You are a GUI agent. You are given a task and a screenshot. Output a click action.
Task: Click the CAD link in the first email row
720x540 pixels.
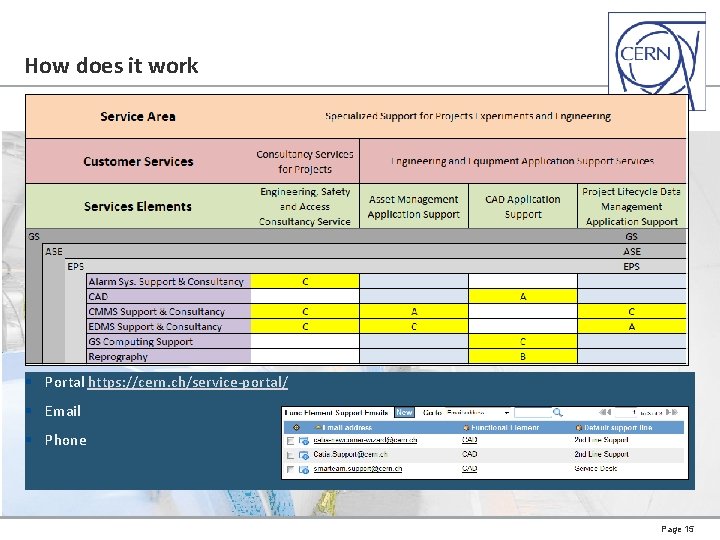469,440
